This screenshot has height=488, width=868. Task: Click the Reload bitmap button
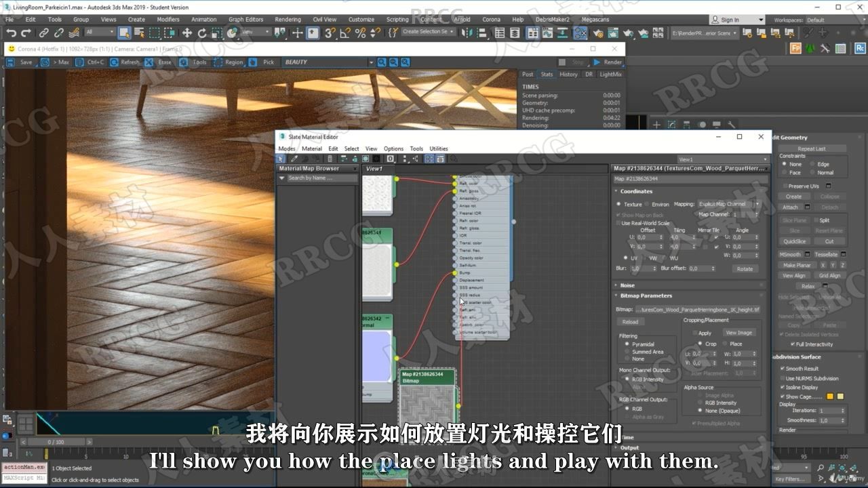click(x=630, y=322)
